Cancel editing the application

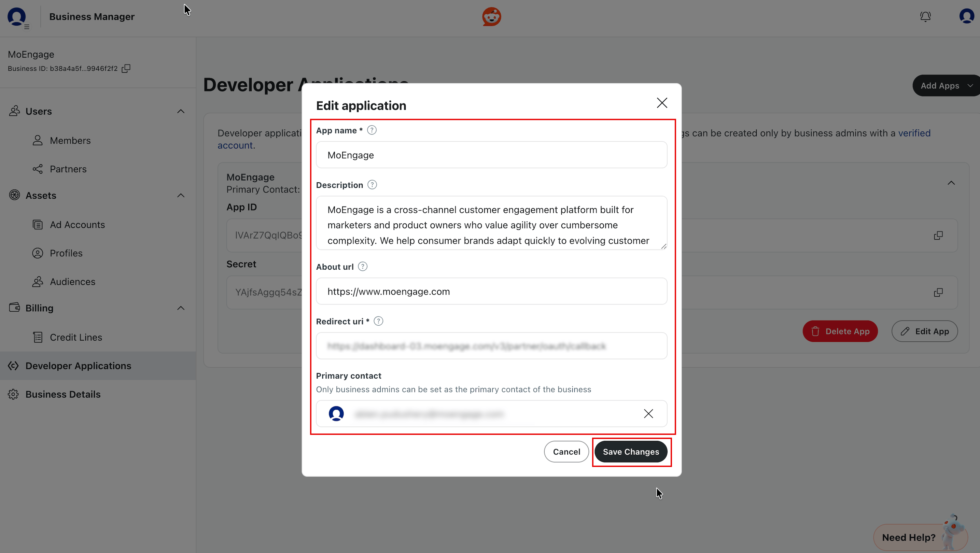pos(566,452)
